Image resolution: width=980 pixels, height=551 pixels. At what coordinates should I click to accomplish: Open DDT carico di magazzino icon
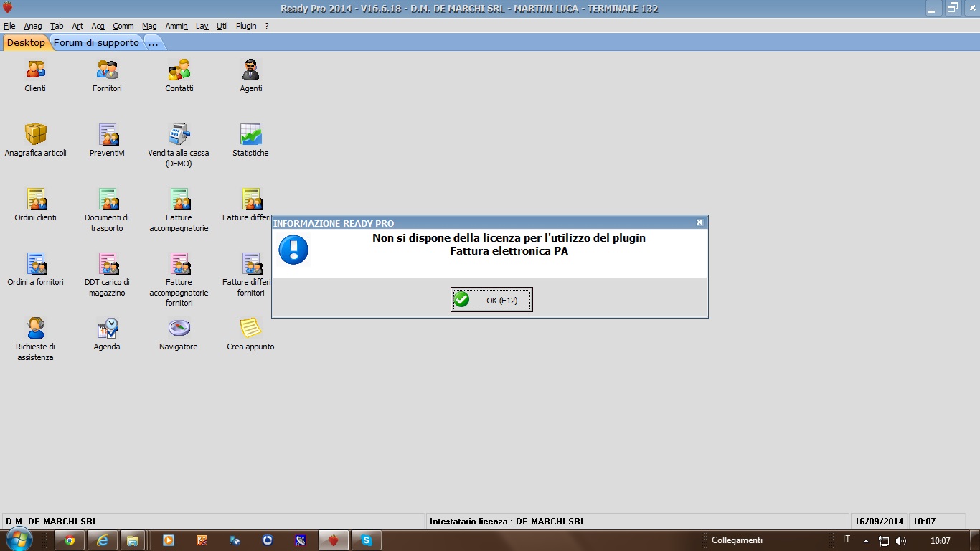point(108,263)
